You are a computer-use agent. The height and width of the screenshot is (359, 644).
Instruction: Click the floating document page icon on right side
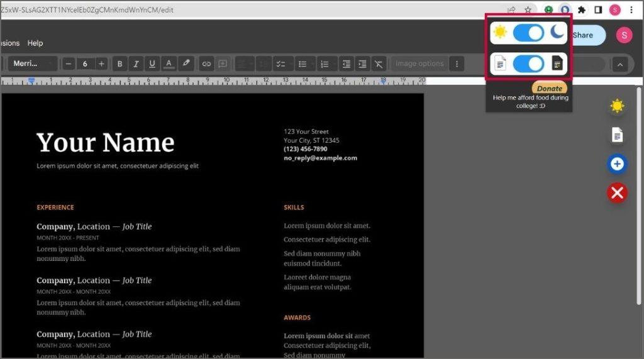coord(617,135)
